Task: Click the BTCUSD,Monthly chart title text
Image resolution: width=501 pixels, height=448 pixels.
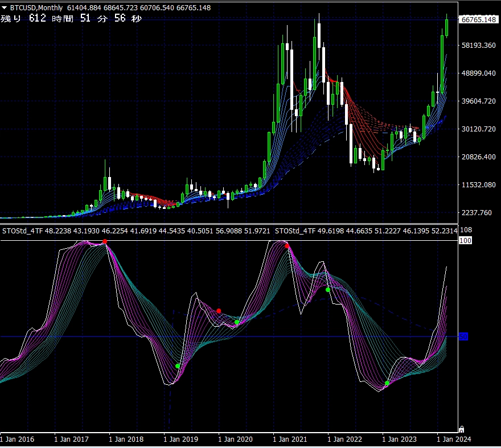Action: click(x=37, y=8)
